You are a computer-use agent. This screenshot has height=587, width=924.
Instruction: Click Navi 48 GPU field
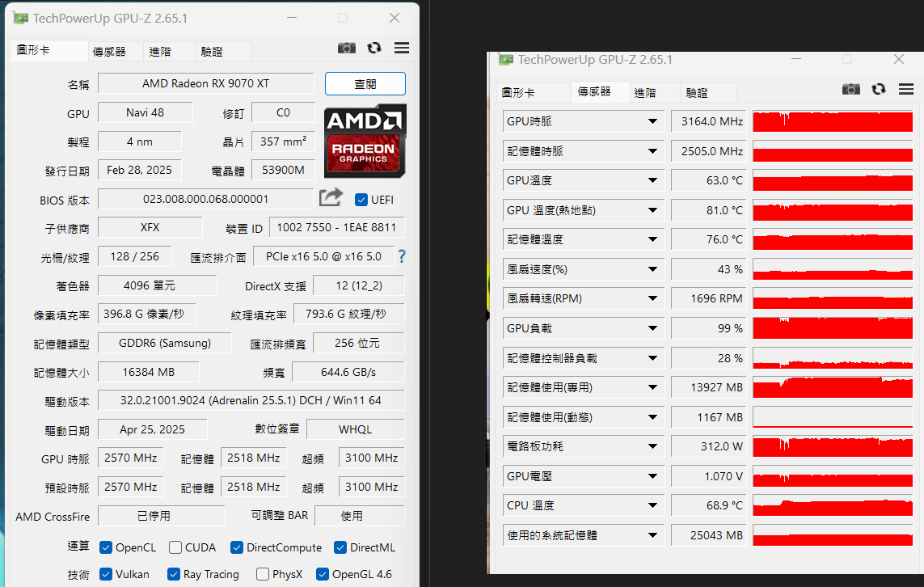pos(145,112)
